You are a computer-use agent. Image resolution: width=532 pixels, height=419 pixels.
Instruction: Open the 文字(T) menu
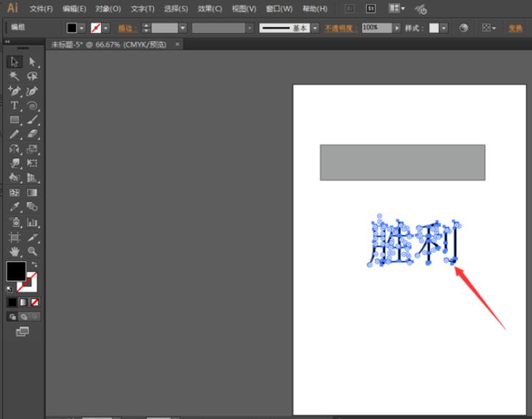[142, 9]
